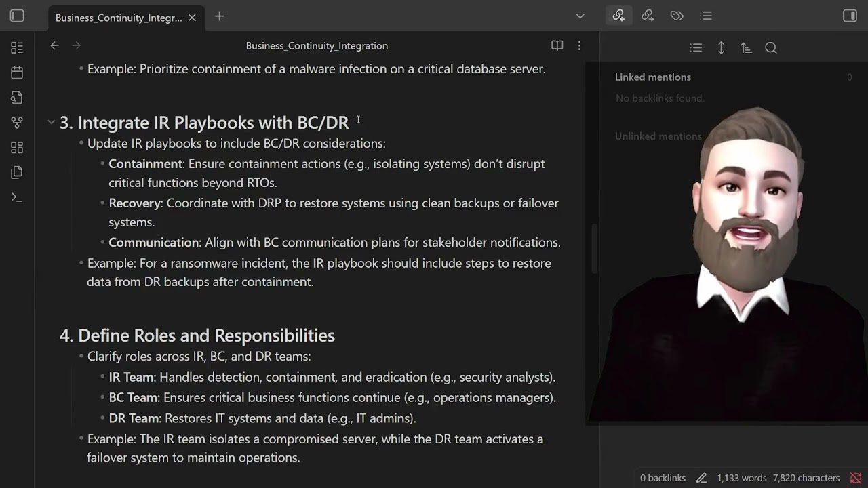Change the backlinks sort order
The height and width of the screenshot is (488, 868).
pyautogui.click(x=746, y=48)
